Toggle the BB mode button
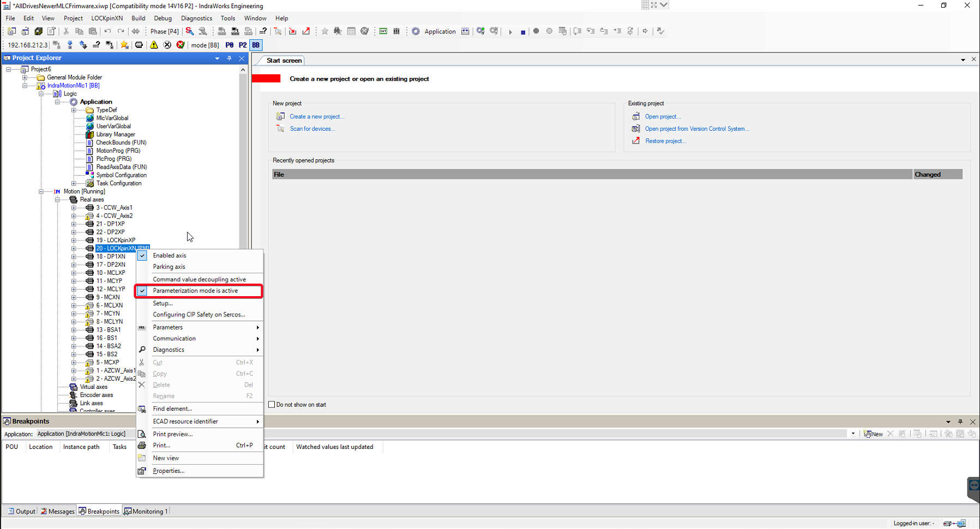Image resolution: width=980 pixels, height=529 pixels. [256, 45]
